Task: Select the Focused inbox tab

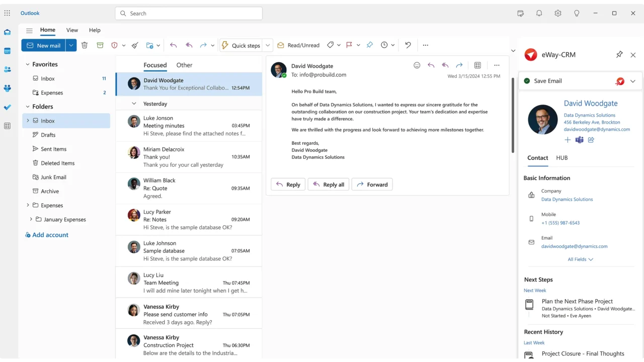Action: click(155, 65)
